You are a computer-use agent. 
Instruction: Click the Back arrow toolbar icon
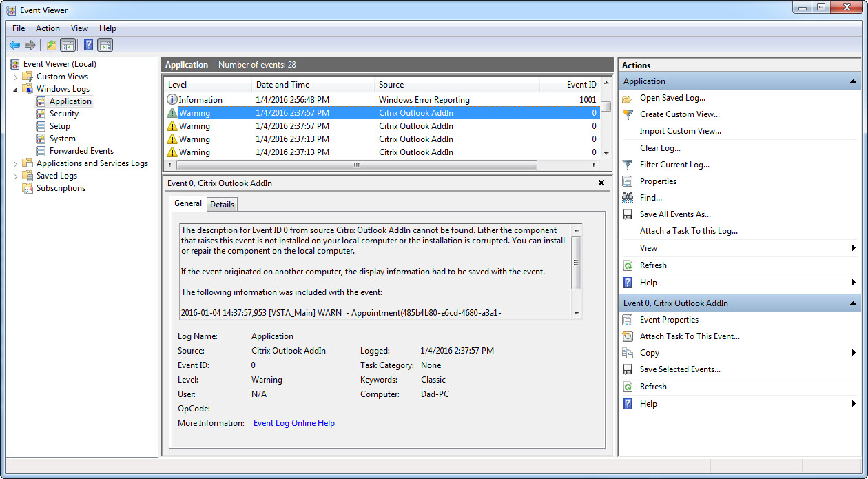[x=14, y=45]
